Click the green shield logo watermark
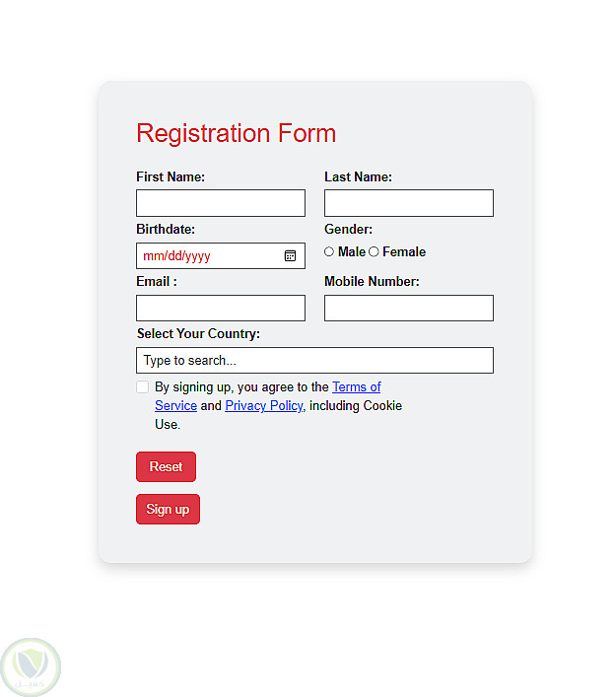The image size is (616, 697). [x=31, y=665]
